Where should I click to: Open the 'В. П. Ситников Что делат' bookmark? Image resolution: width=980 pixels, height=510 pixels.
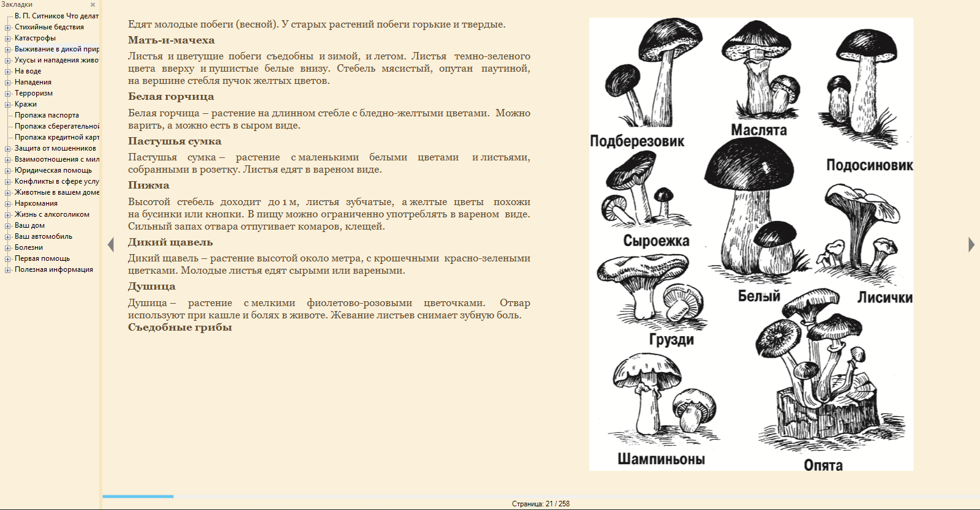tap(56, 16)
